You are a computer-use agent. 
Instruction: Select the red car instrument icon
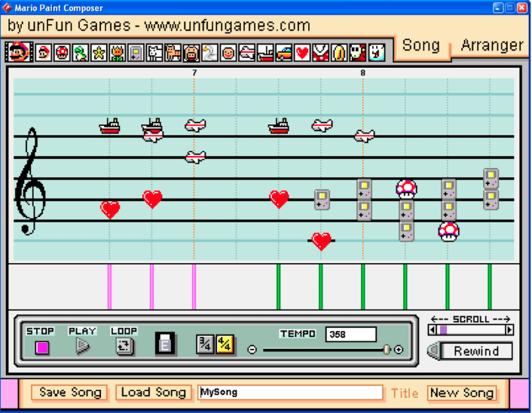click(x=284, y=53)
